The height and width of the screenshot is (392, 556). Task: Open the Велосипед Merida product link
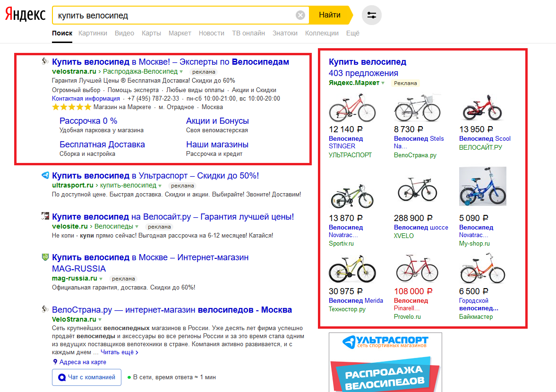coord(356,300)
